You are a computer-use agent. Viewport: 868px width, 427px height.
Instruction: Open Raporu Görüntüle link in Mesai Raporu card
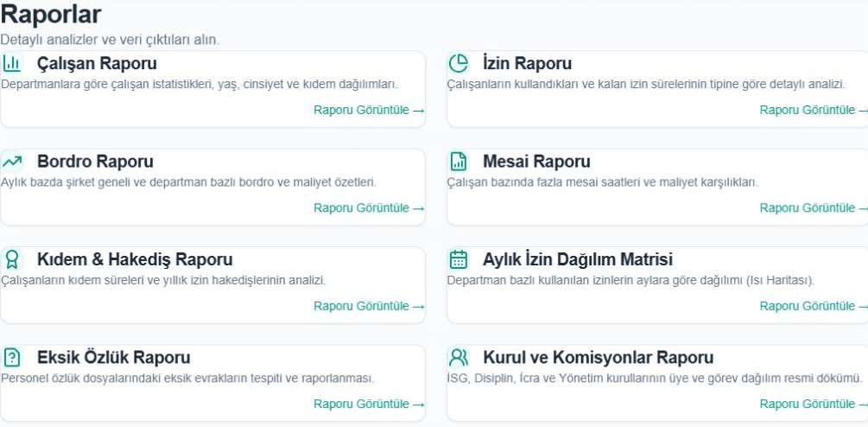[814, 208]
